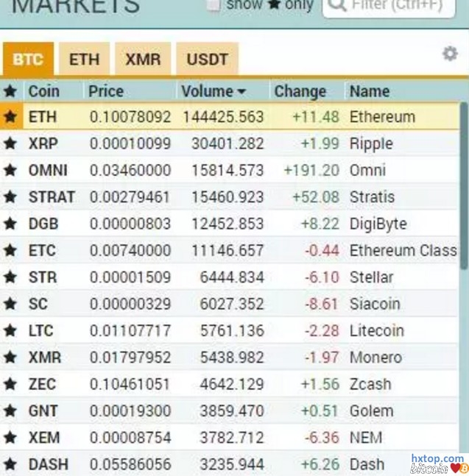Click the star icon beside DASH
This screenshot has width=469, height=476.
(x=10, y=464)
